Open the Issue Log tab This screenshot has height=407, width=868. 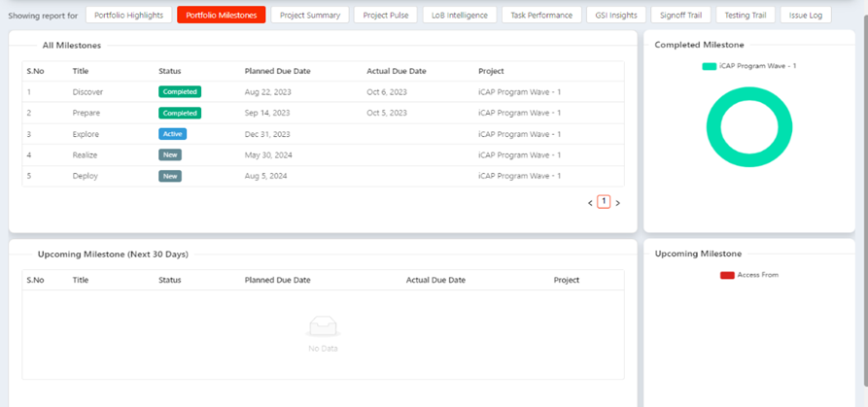click(x=806, y=15)
